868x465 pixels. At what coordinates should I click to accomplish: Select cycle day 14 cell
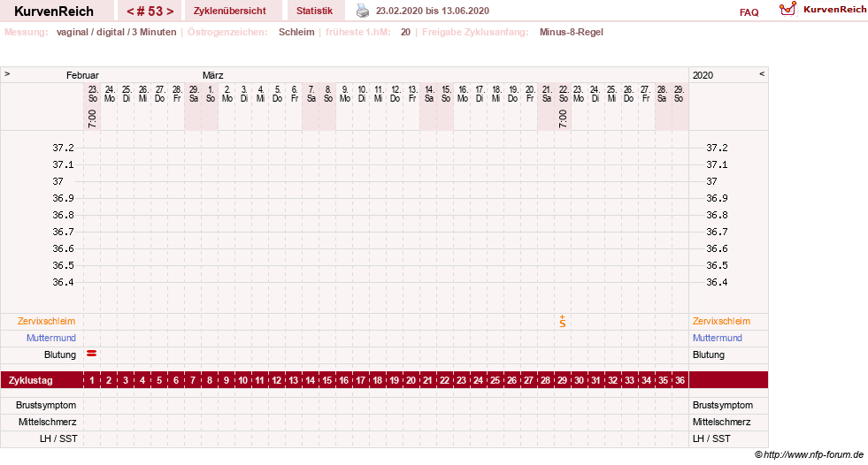click(311, 380)
